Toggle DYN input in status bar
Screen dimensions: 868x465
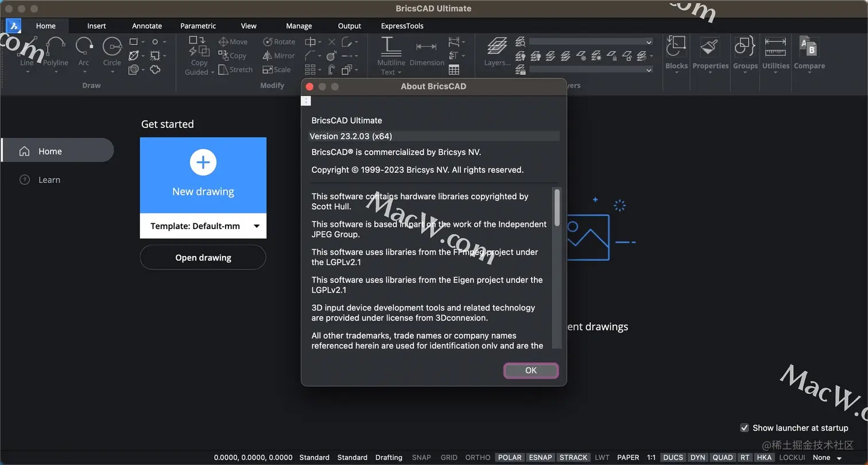coord(697,458)
